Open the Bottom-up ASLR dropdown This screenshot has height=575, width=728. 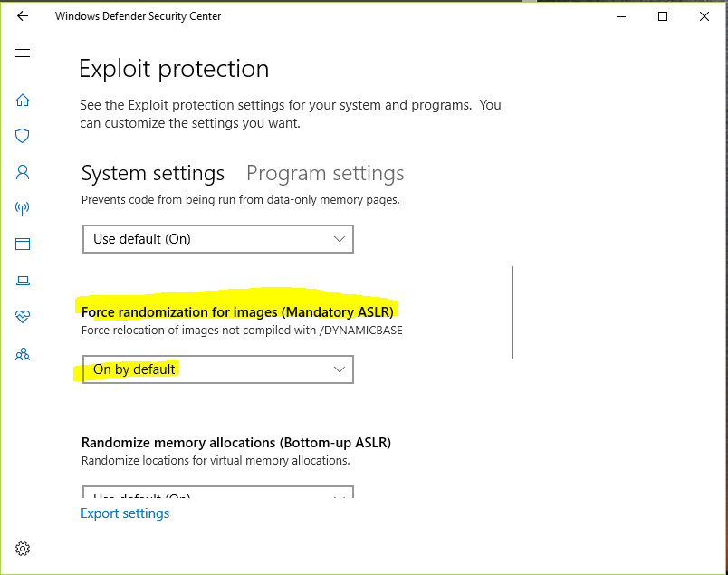217,492
